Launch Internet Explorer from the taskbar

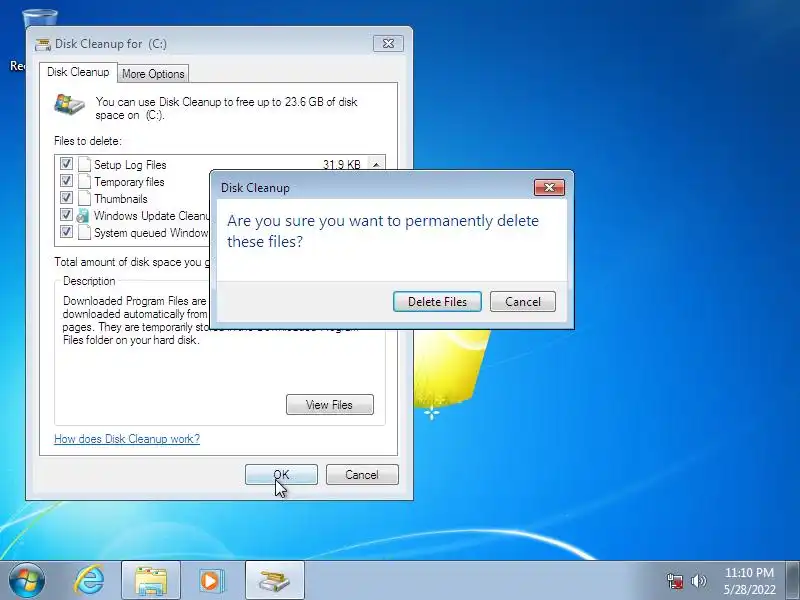(89, 580)
